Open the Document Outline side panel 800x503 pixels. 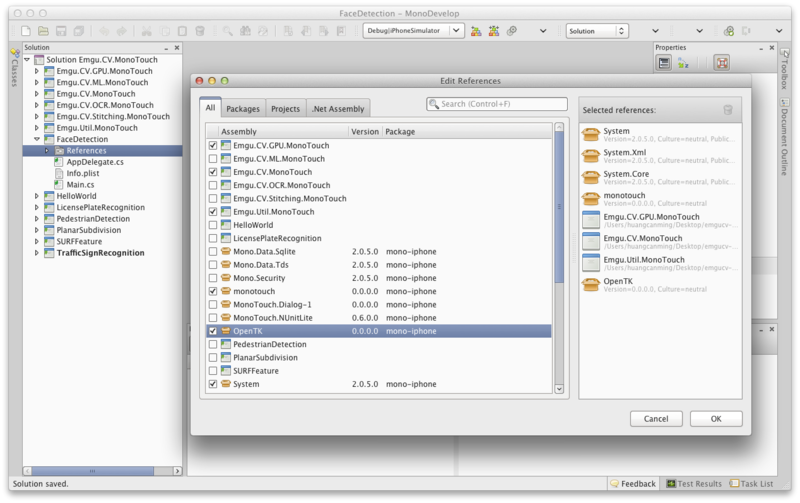(784, 137)
